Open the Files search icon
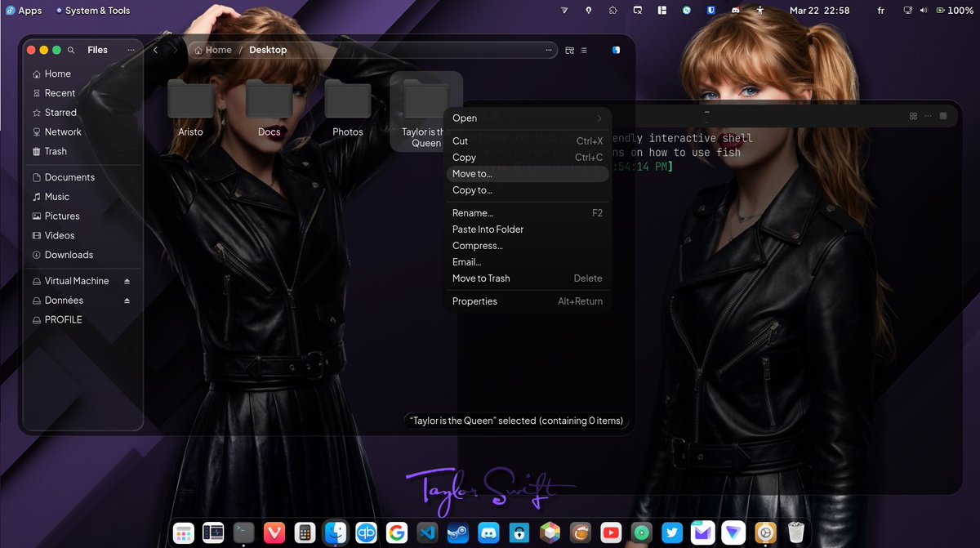This screenshot has width=980, height=548. (x=72, y=50)
